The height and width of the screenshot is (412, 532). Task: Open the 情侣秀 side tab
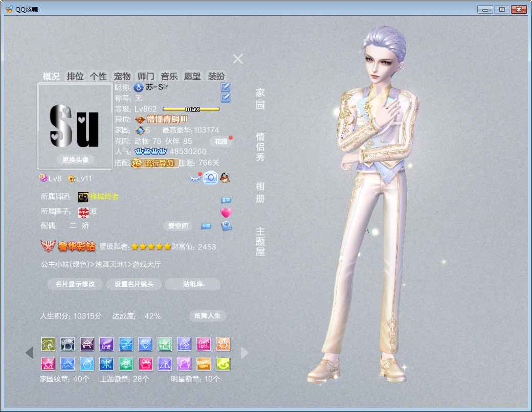tap(260, 147)
